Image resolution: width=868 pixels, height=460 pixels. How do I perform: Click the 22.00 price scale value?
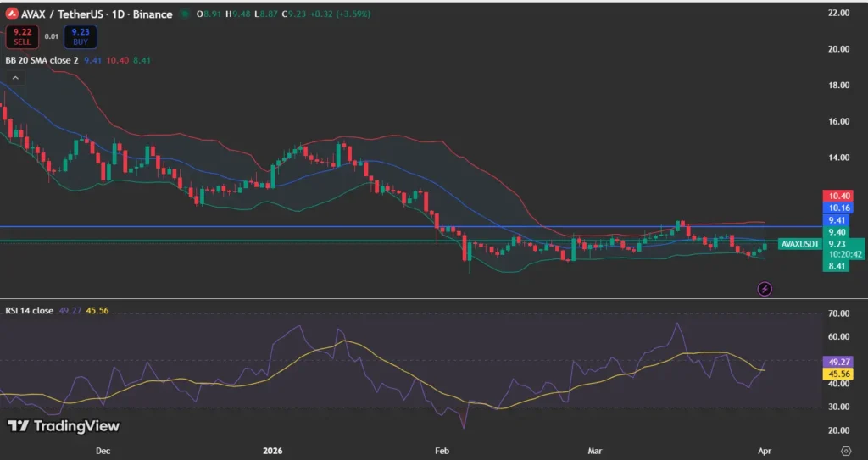(x=838, y=13)
